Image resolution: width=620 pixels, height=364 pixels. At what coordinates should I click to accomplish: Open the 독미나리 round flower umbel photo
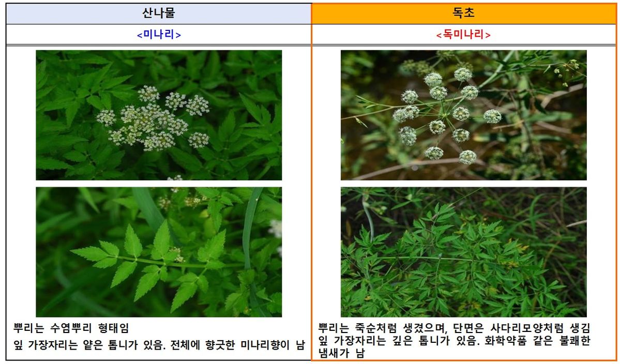click(463, 115)
